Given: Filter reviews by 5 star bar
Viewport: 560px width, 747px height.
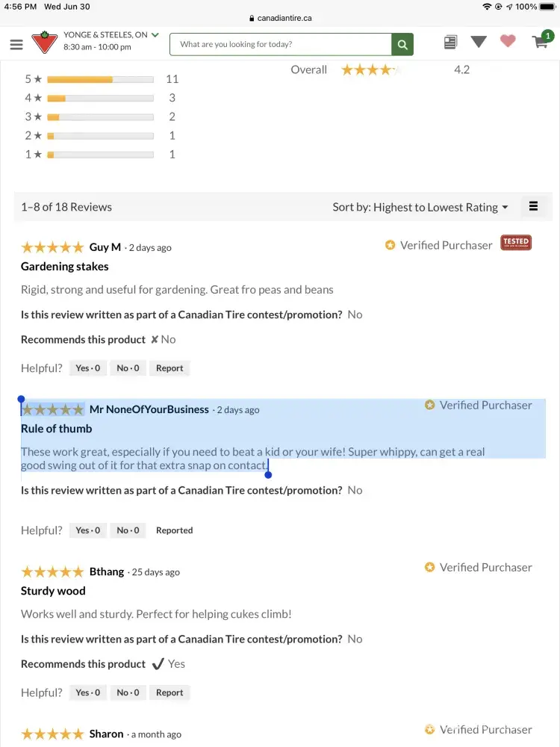Looking at the screenshot, I should point(100,79).
